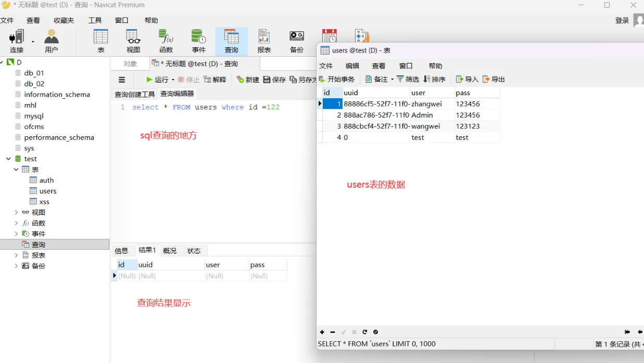Open the User (用户) management icon
644x363 pixels.
coord(51,41)
